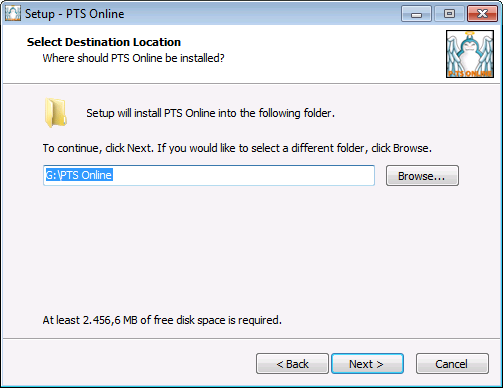Click the PTS Online angel penguin logo

coord(470,54)
